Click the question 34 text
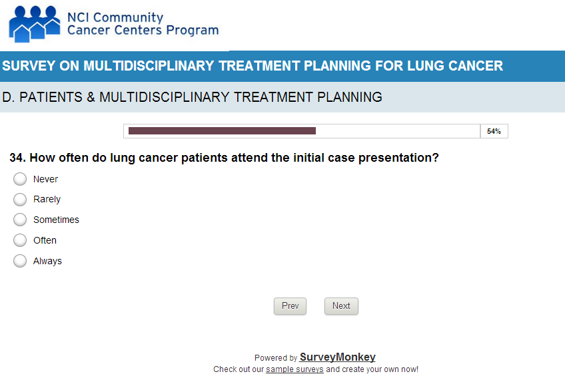This screenshot has width=565, height=392. coord(224,158)
